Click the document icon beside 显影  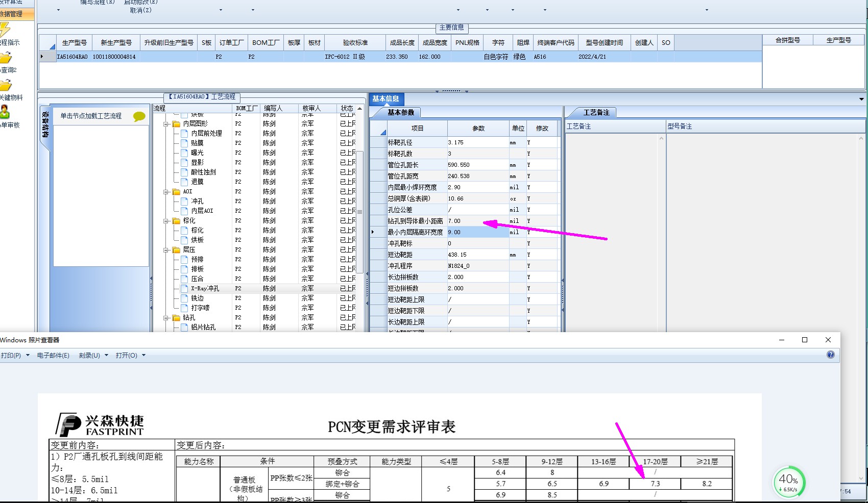pyautogui.click(x=184, y=162)
